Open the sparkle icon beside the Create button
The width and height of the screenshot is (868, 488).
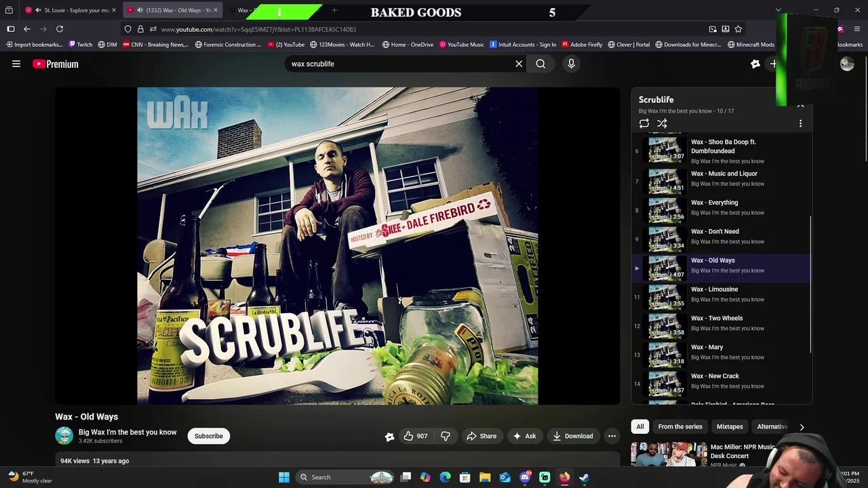(x=755, y=64)
